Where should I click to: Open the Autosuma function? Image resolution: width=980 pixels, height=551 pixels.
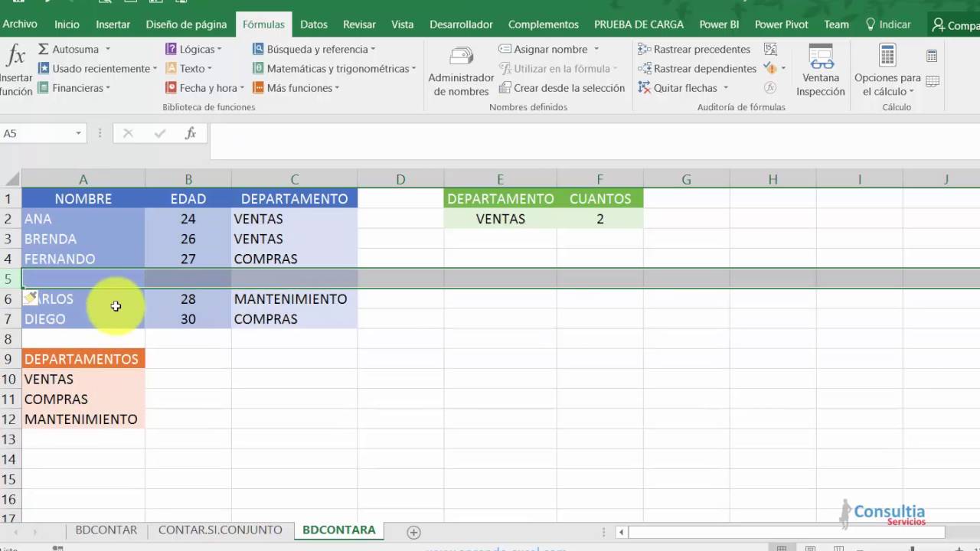pos(74,49)
